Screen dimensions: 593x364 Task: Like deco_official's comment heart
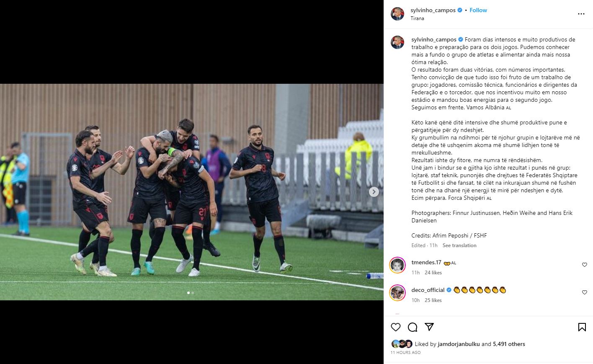coord(585,292)
